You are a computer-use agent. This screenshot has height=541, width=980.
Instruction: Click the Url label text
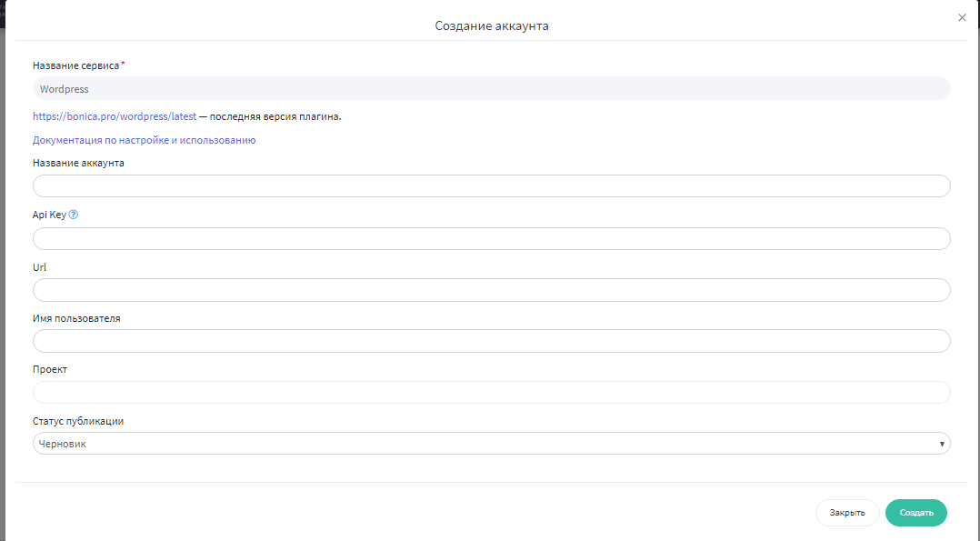pyautogui.click(x=39, y=267)
